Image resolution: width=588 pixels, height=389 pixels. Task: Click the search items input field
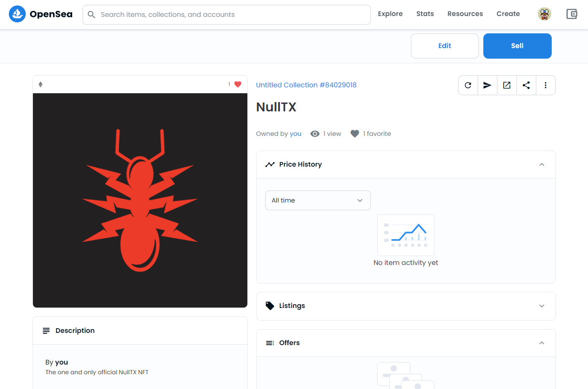coord(226,14)
